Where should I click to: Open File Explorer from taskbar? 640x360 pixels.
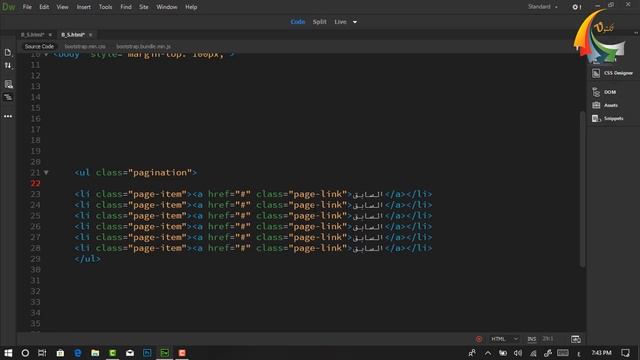pos(95,353)
